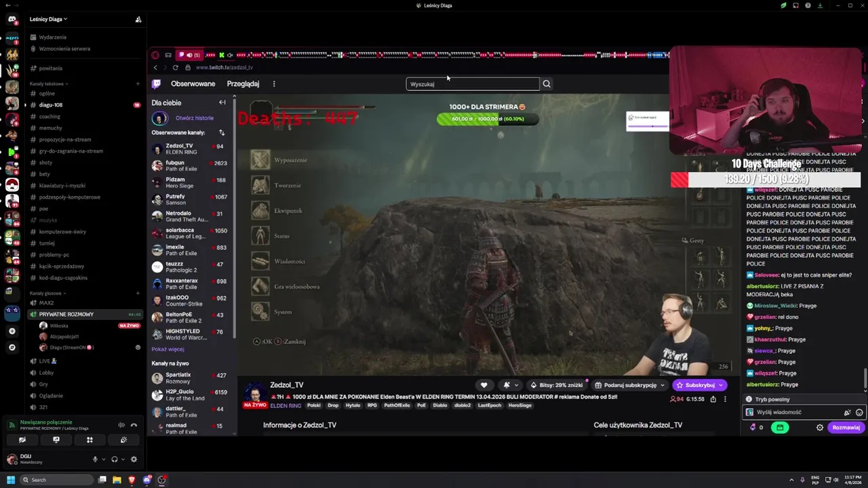The height and width of the screenshot is (488, 868).
Task: Click the Windows taskbar Search box
Action: (56, 480)
